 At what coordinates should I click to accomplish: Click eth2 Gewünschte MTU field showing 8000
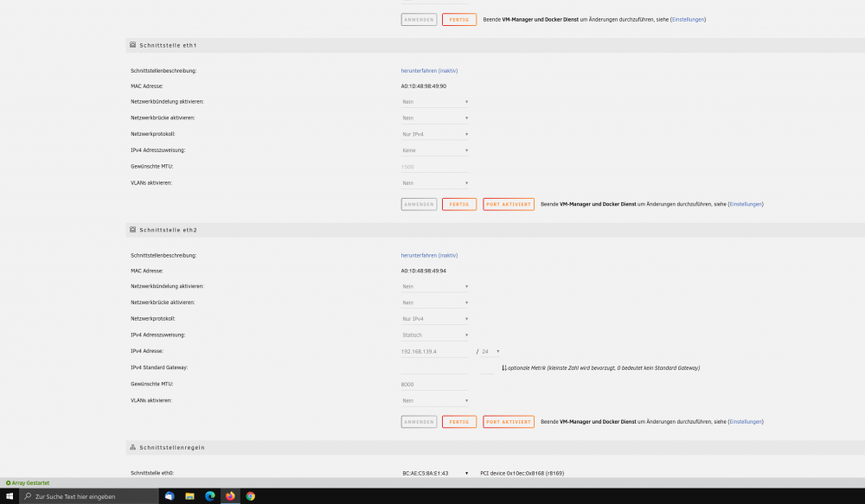click(435, 385)
